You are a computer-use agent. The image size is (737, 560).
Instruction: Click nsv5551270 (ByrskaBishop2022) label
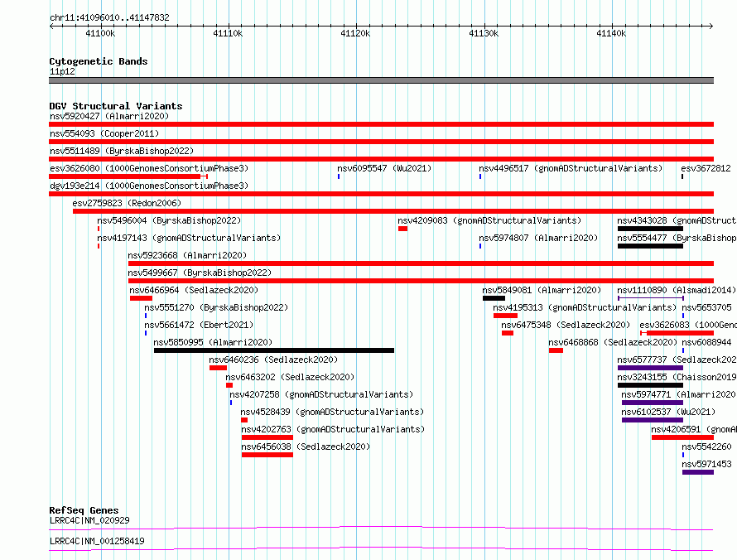click(216, 307)
